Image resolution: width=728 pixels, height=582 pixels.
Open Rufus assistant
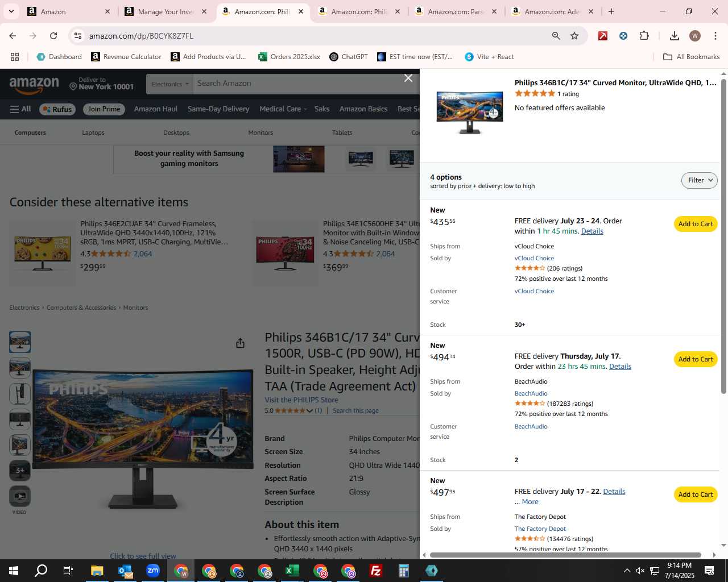click(57, 109)
